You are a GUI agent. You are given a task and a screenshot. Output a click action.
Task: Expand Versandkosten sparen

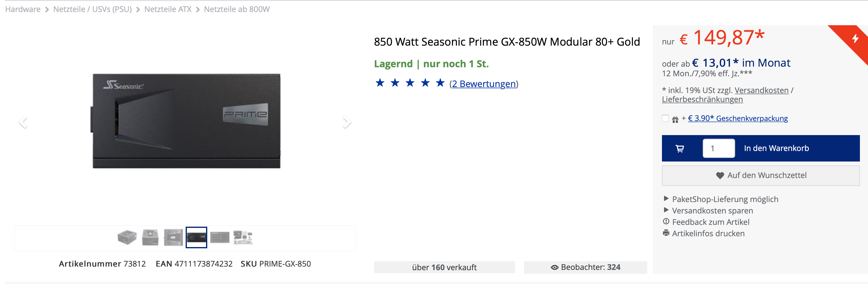coord(712,210)
